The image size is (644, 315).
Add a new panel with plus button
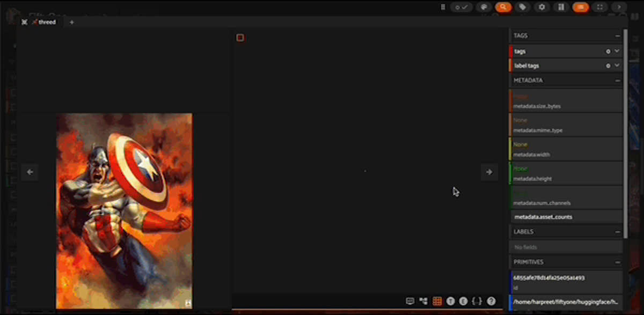coord(71,22)
